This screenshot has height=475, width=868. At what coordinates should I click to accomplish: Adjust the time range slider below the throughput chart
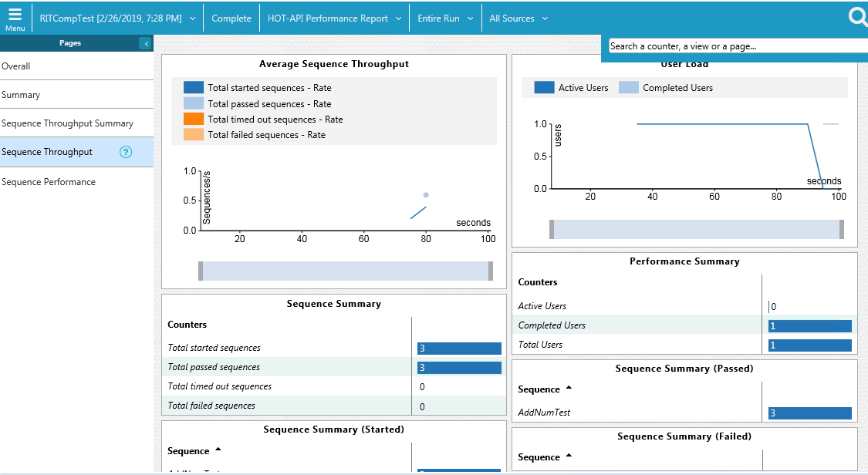(346, 271)
